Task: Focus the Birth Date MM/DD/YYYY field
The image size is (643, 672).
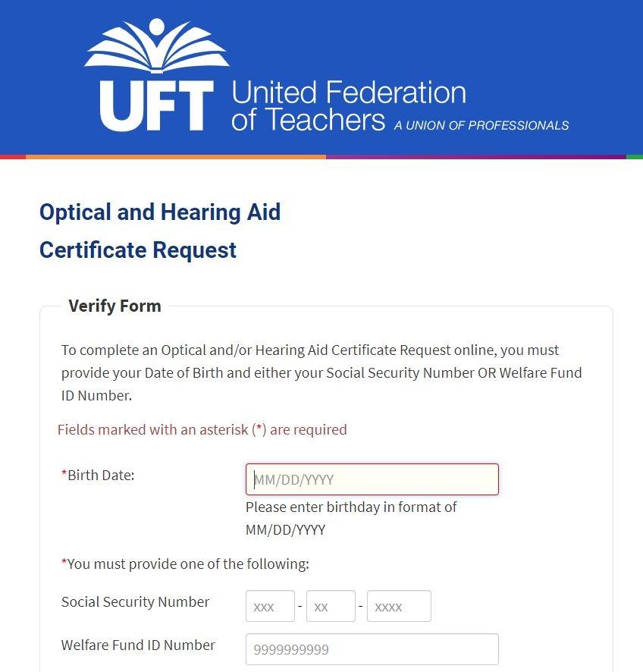Action: pos(372,479)
